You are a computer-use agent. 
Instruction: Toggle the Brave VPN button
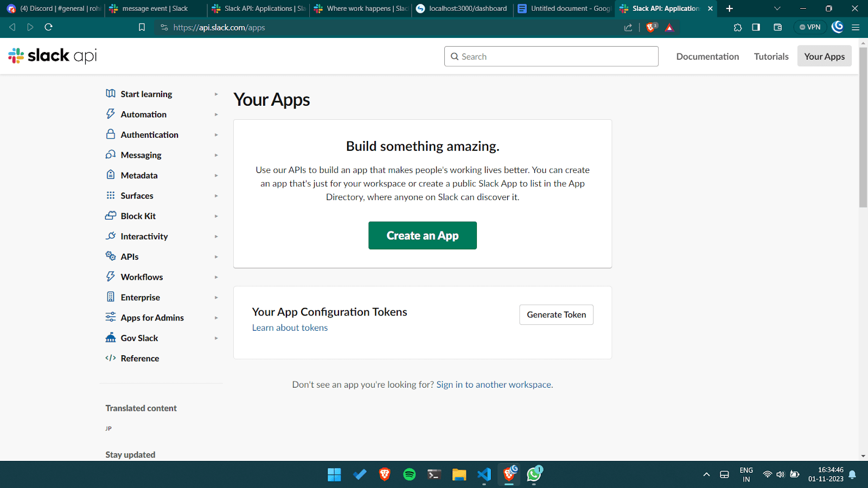click(x=810, y=27)
